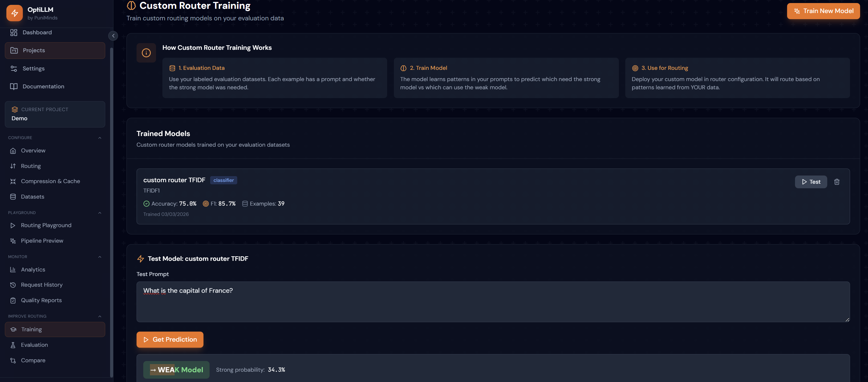The height and width of the screenshot is (382, 868).
Task: Click the Train New Model button
Action: point(823,11)
